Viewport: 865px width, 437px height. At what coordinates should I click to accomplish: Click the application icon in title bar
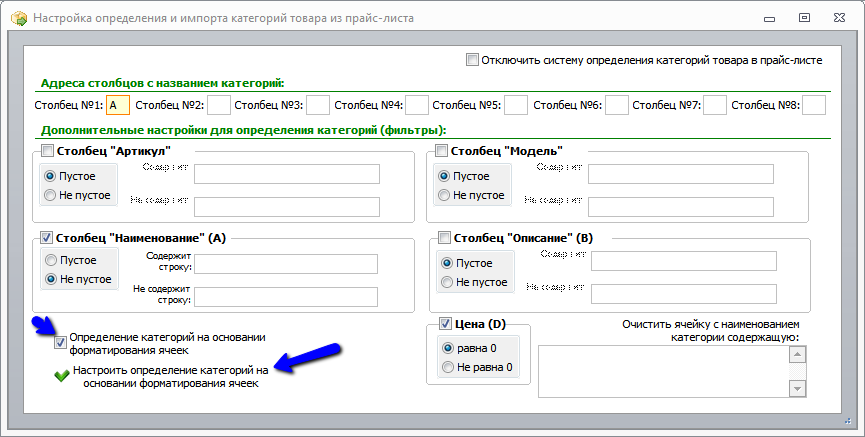19,18
